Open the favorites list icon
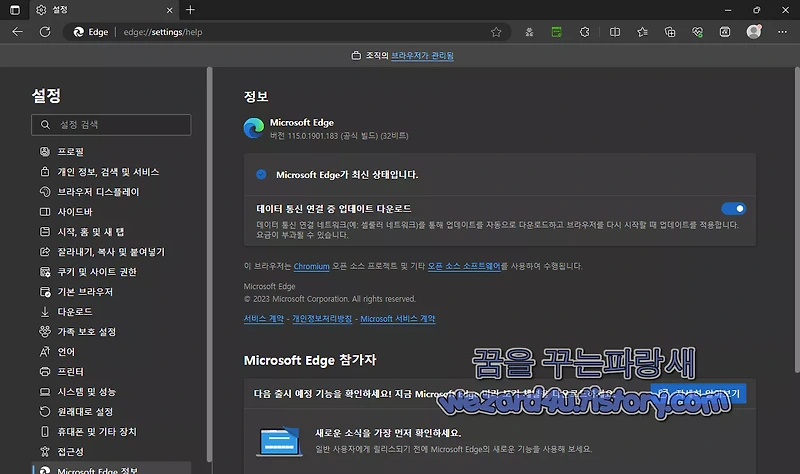The width and height of the screenshot is (800, 474). 642,32
